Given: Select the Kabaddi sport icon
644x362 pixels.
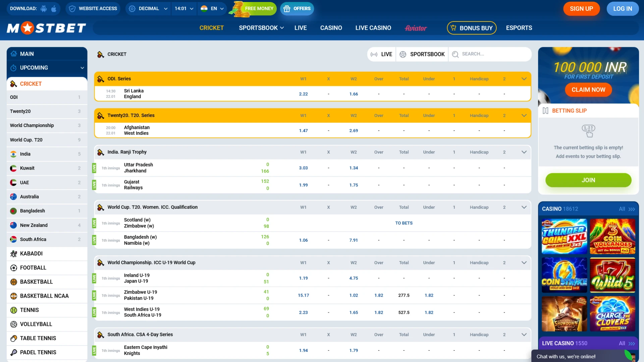Looking at the screenshot, I should [14, 254].
